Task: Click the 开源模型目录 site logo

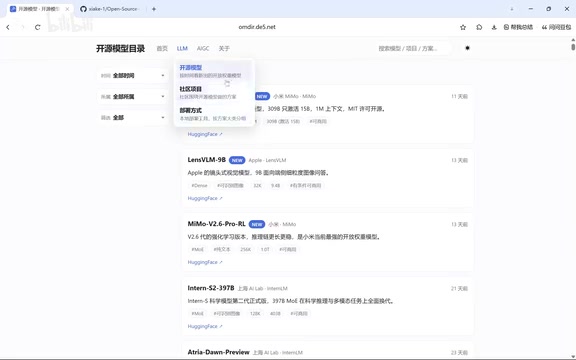Action: (x=120, y=48)
